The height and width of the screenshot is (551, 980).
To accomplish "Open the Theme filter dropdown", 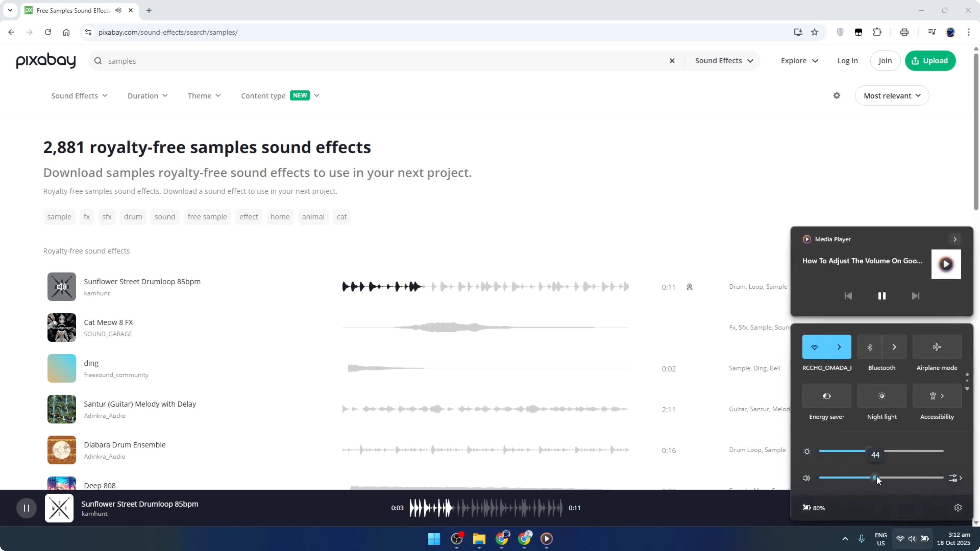I will coord(204,96).
